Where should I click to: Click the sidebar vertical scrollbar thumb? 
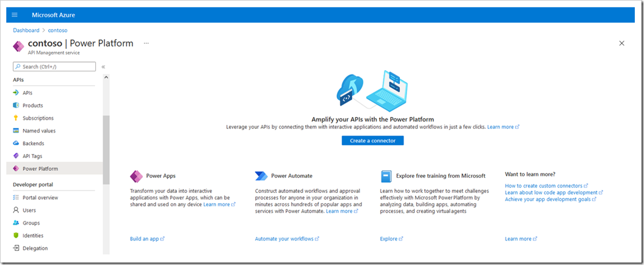click(106, 150)
